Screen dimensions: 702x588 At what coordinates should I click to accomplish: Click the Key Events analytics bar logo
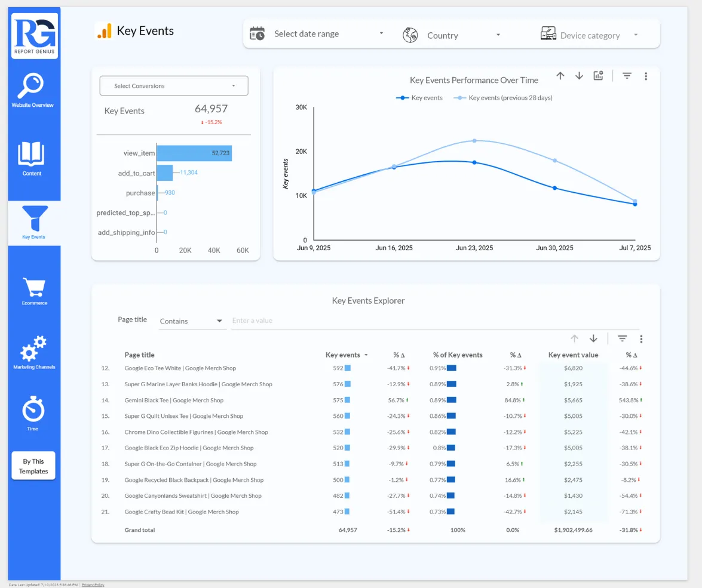point(105,31)
